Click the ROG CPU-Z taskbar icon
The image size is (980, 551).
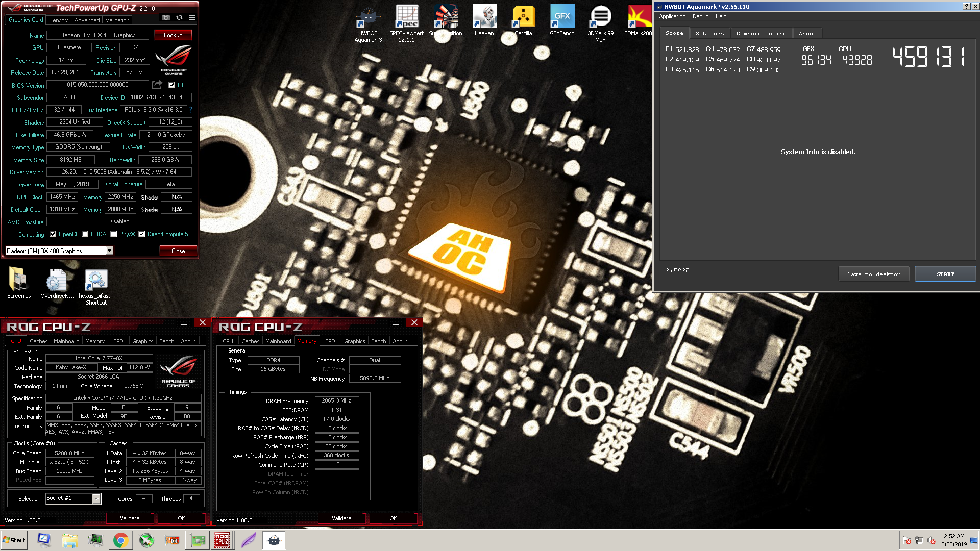(x=222, y=540)
